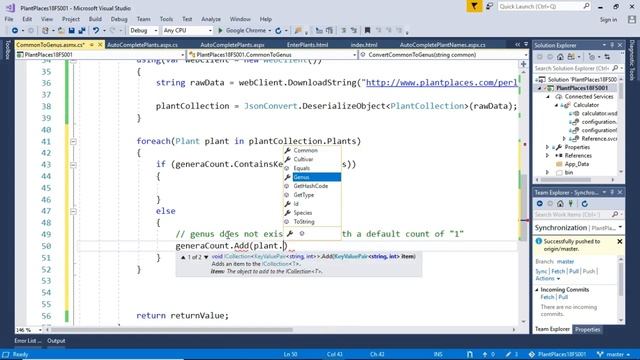Open the Build menu
640x360 pixels.
(95, 19)
